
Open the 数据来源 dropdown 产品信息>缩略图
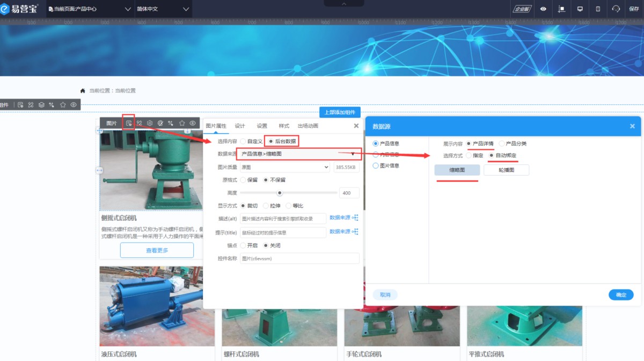298,154
